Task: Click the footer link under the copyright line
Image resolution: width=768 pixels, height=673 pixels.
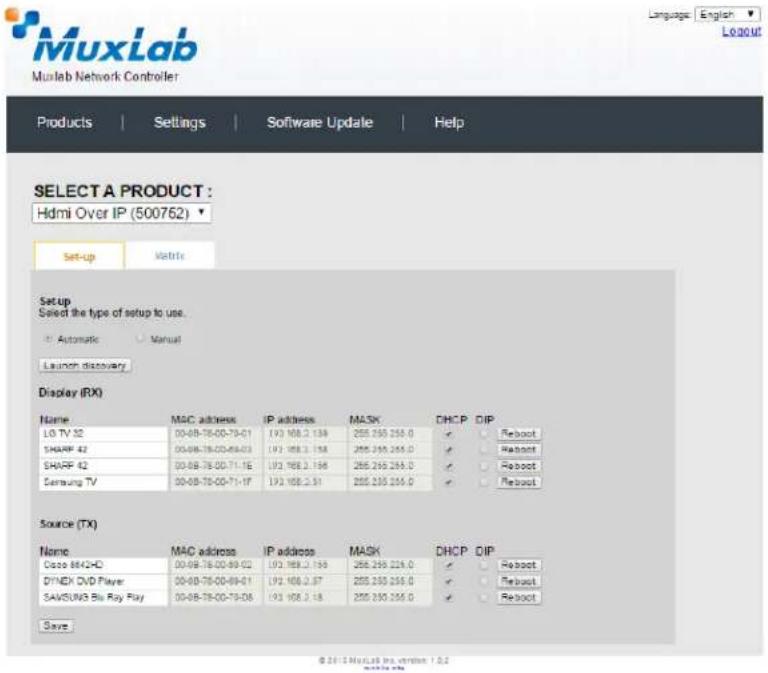Action: click(x=384, y=668)
